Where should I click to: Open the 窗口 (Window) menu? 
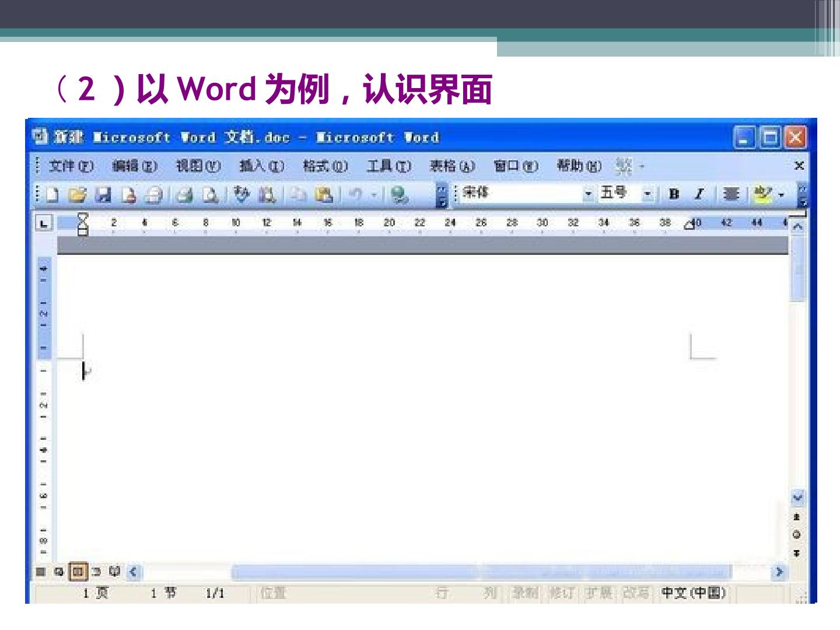point(516,166)
